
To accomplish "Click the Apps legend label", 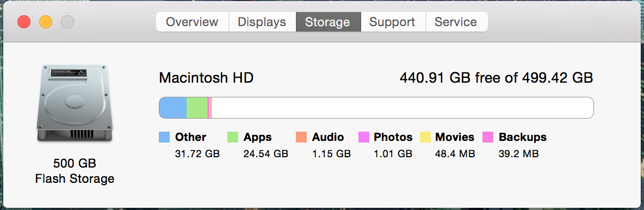I will click(257, 137).
